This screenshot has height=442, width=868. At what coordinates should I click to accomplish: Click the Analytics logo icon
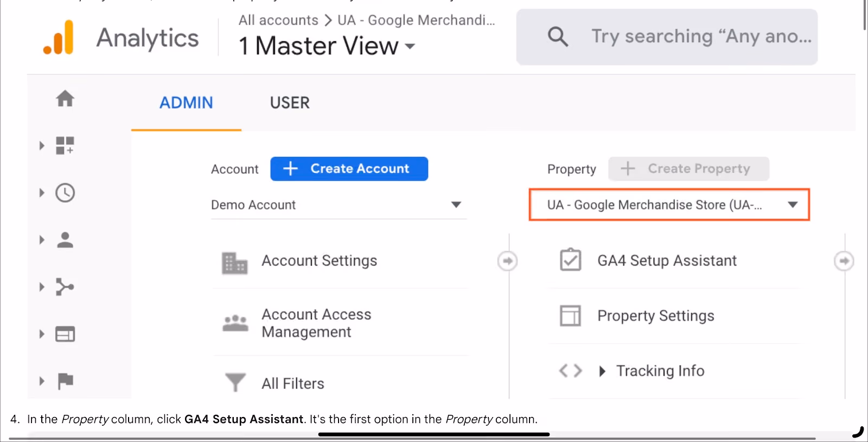58,37
